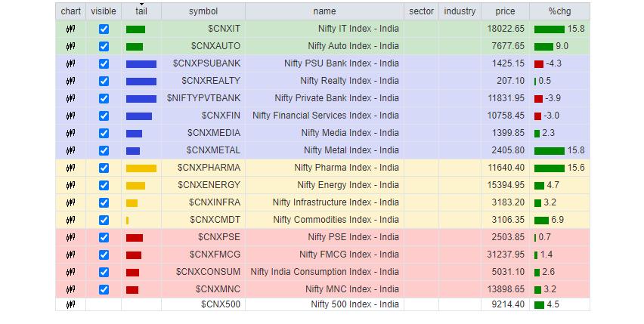Viewport: 644px width, 324px height.
Task: Click the industry column header
Action: coord(460,11)
